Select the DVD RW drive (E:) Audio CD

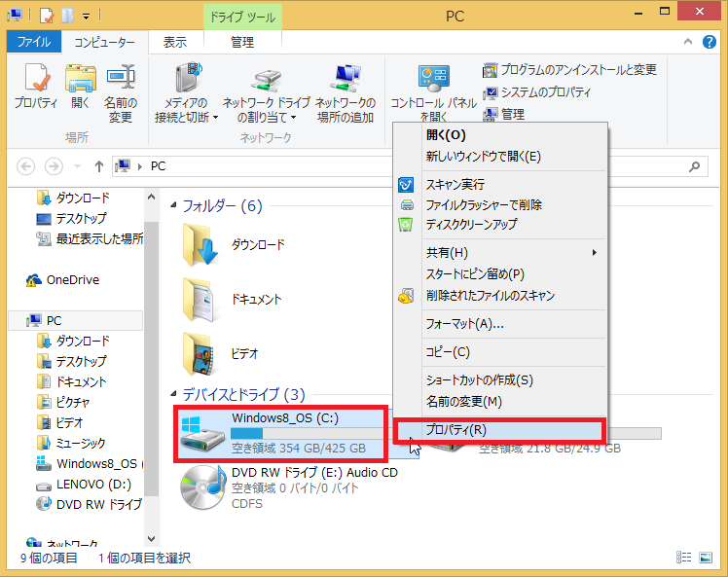(290, 487)
